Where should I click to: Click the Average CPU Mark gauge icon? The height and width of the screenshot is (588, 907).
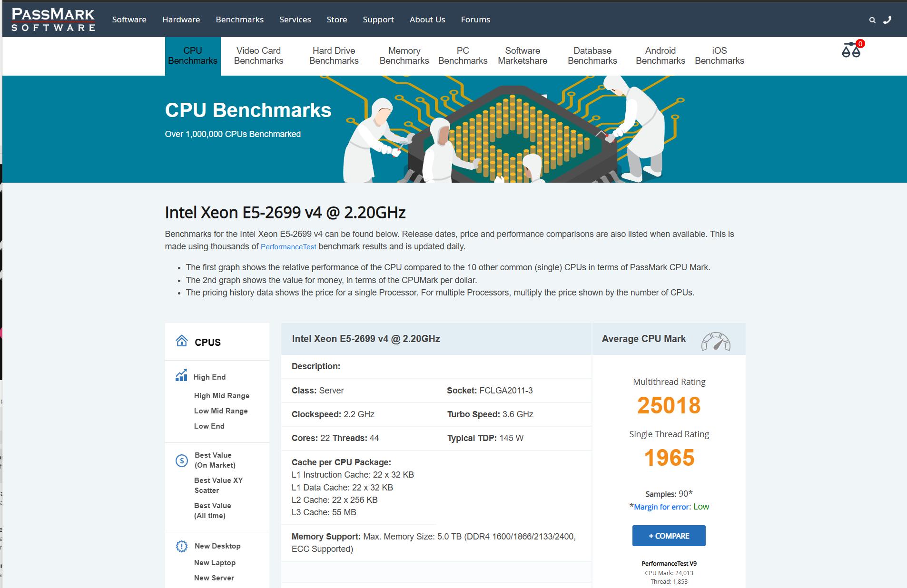point(716,342)
